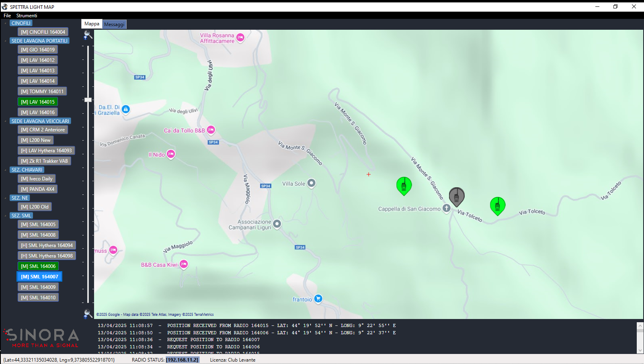Viewport: 644px width, 364px height.
Task: Collapse the CINOFILI group
Action: pyautogui.click(x=5, y=23)
